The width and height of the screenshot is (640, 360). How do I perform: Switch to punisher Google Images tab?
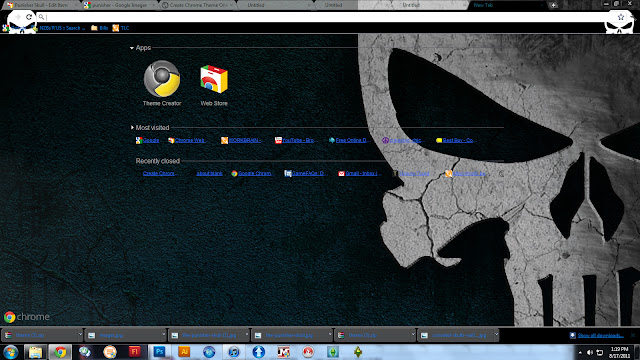119,5
